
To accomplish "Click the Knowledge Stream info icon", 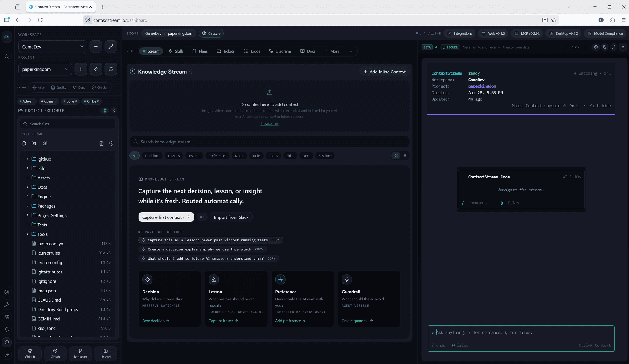I will pos(192,72).
